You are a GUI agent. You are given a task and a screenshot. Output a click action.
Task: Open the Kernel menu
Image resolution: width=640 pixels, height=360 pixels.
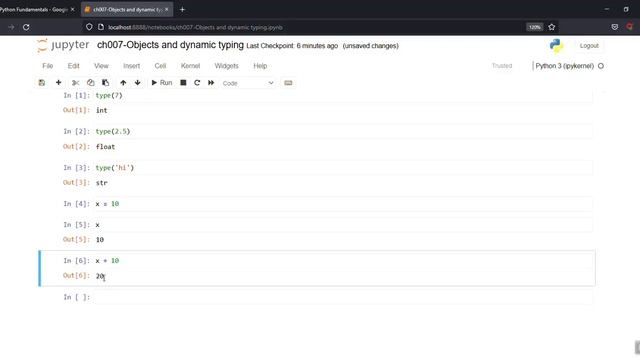coord(190,66)
